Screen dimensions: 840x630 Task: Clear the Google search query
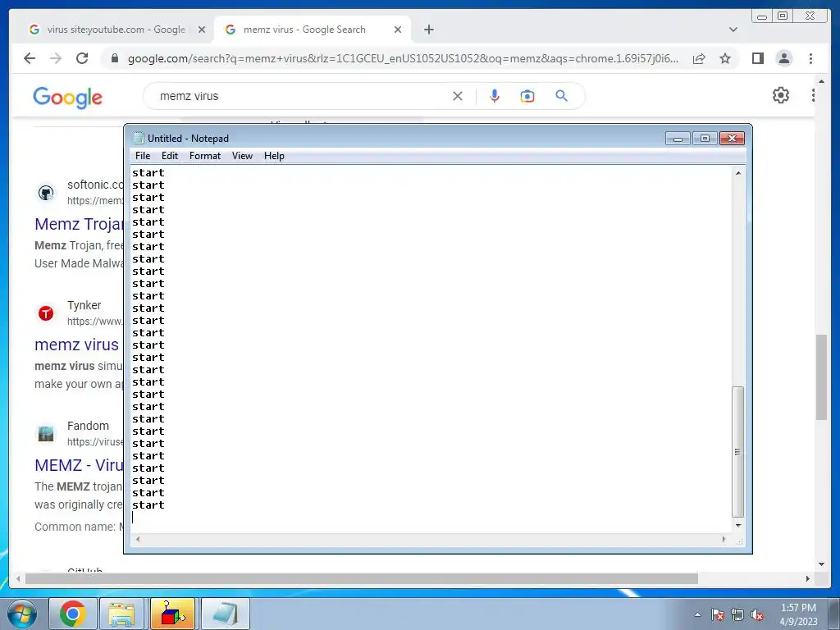point(458,96)
